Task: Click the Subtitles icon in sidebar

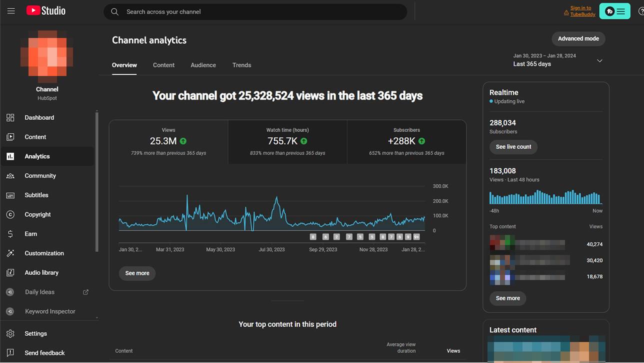Action: coord(10,195)
